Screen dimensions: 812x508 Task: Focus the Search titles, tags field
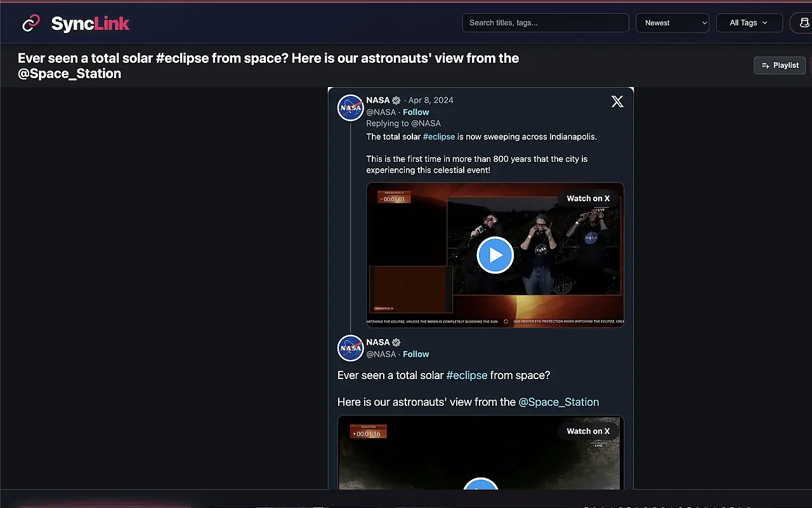point(546,23)
